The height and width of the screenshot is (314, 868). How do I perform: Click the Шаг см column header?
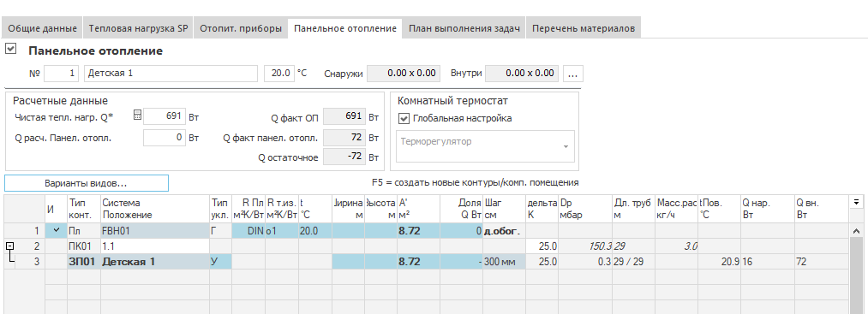[504, 209]
